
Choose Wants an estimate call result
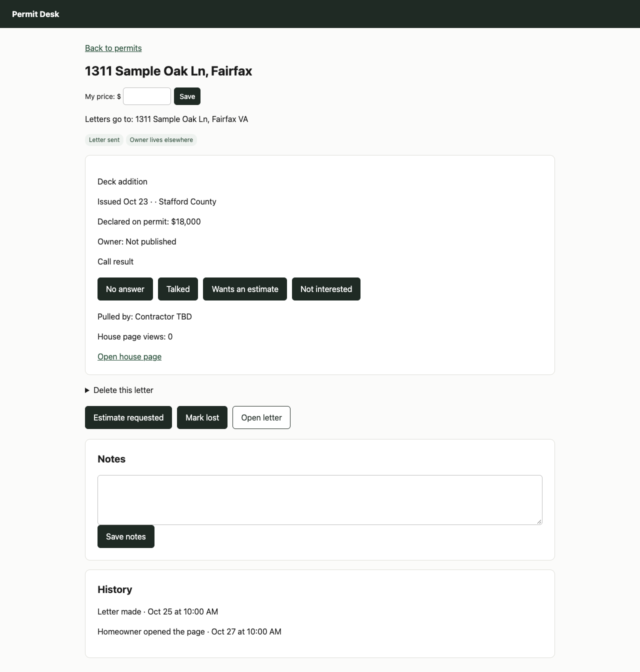point(245,289)
